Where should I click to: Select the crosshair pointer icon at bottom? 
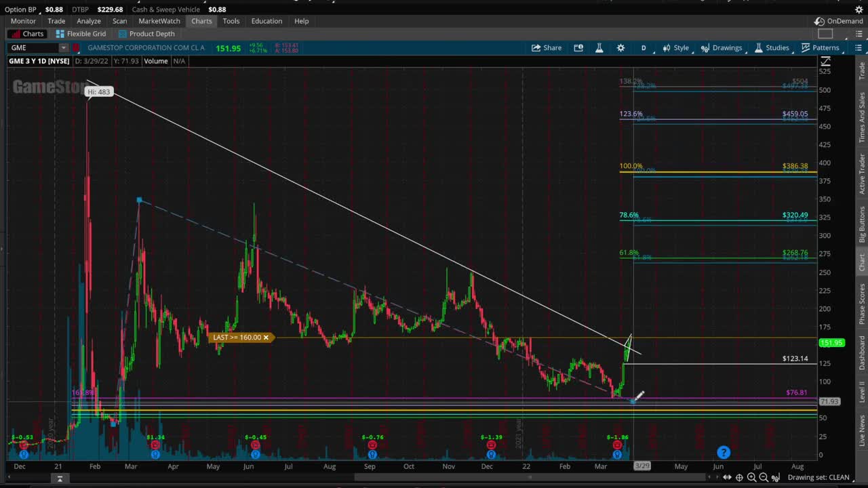tap(739, 477)
